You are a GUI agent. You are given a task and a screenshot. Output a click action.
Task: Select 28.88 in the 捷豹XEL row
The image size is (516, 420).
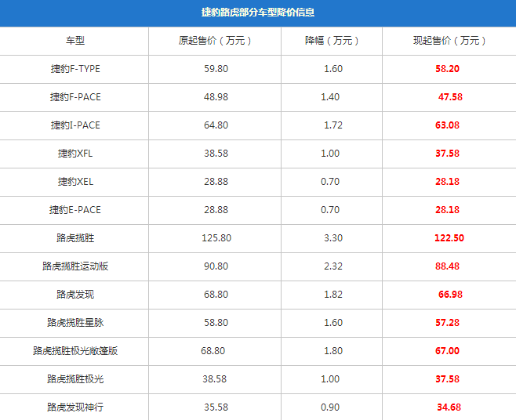coord(216,182)
